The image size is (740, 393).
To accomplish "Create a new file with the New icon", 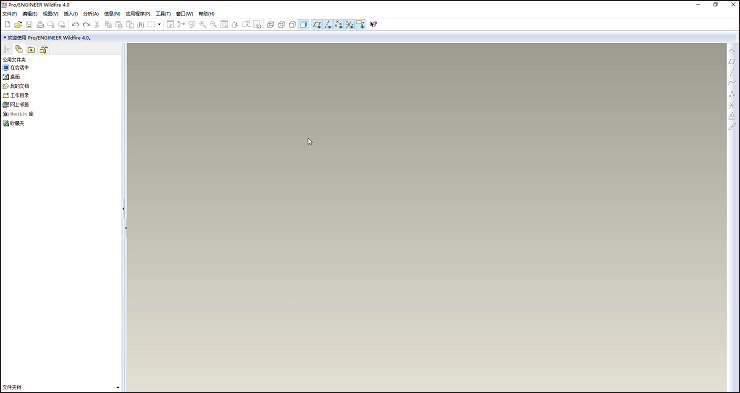I will pos(7,25).
